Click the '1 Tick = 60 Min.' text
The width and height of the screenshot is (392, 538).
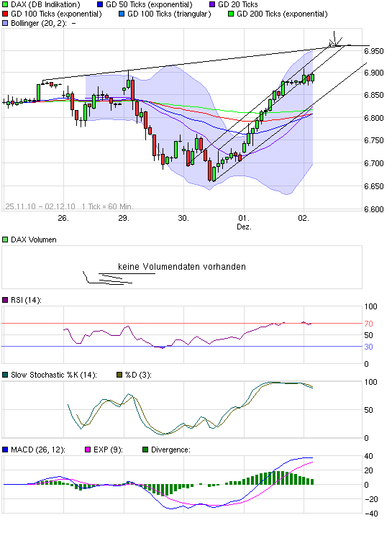(x=107, y=206)
